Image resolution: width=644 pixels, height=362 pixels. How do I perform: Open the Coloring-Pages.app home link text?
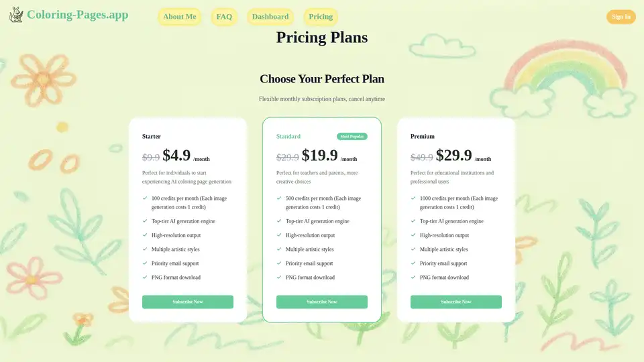point(77,15)
